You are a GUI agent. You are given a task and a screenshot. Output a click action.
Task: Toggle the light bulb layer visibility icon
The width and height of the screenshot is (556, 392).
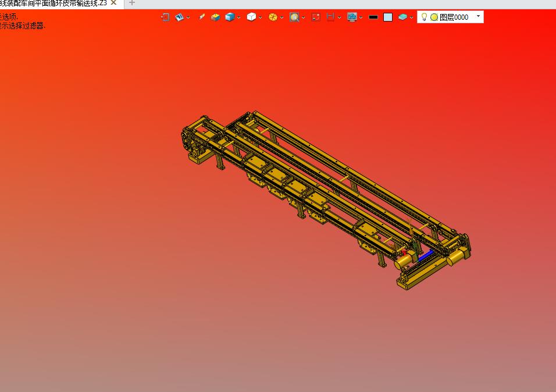[x=424, y=17]
